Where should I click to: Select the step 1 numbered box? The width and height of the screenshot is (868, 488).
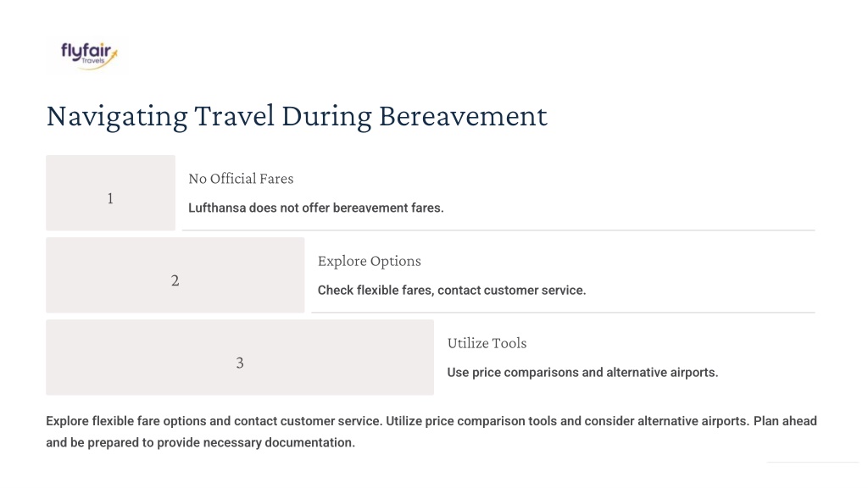(x=111, y=192)
